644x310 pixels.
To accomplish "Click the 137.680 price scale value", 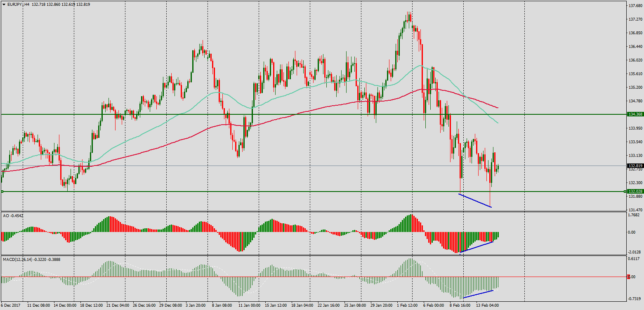I will pos(635,6).
